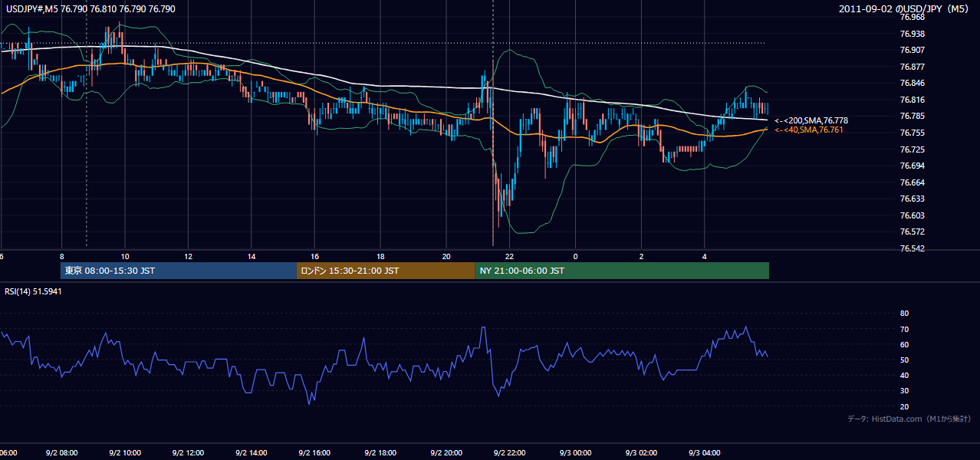The width and height of the screenshot is (980, 460).
Task: Click price axis value 76.633
Action: (912, 199)
